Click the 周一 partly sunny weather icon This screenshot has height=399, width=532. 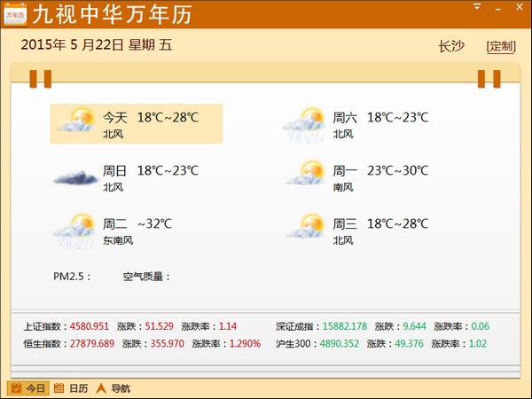coord(306,173)
